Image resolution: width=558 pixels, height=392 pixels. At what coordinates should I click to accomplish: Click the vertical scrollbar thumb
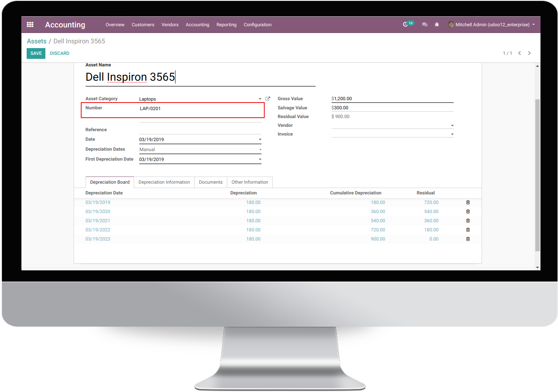(537, 175)
